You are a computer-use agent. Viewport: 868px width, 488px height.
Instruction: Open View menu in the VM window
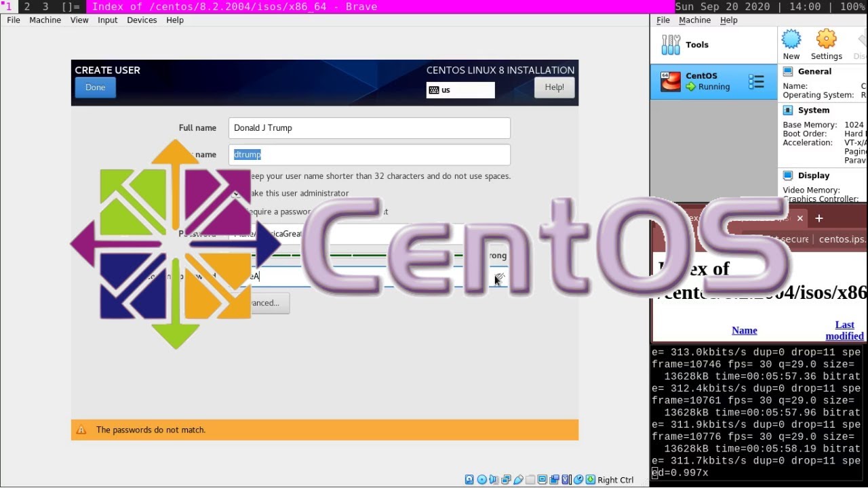[x=79, y=20]
